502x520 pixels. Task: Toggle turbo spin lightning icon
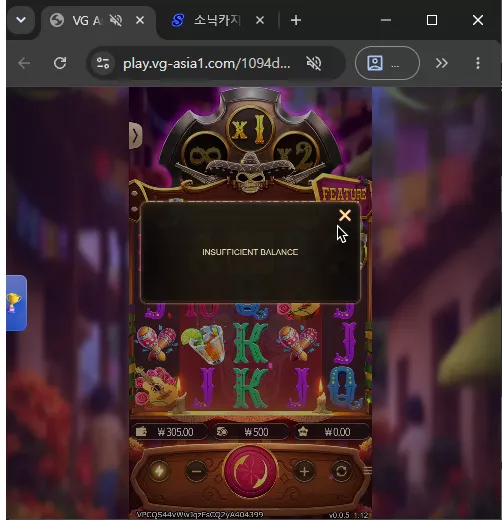click(159, 471)
